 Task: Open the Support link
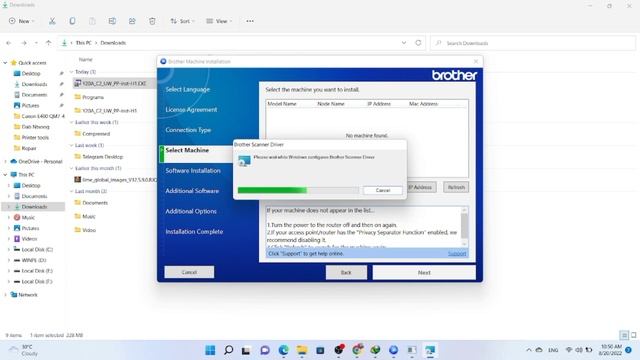point(457,254)
